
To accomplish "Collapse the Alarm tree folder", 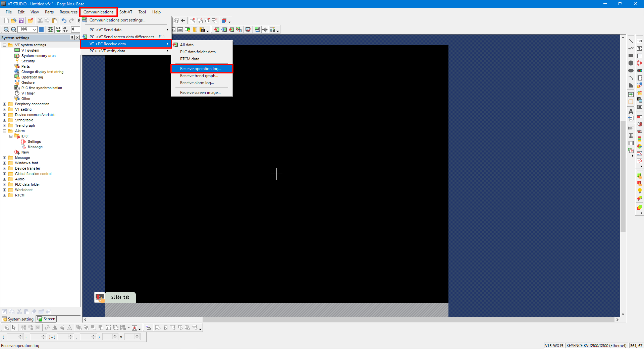I will (x=4, y=131).
